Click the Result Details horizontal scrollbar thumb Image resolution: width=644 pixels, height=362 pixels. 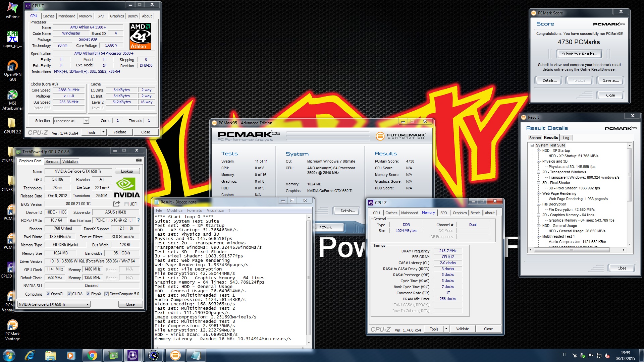572,250
